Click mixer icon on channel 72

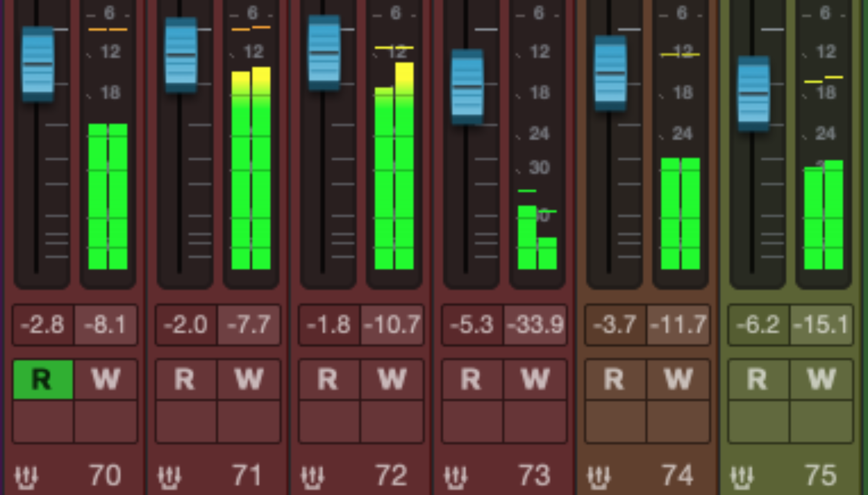pos(312,477)
